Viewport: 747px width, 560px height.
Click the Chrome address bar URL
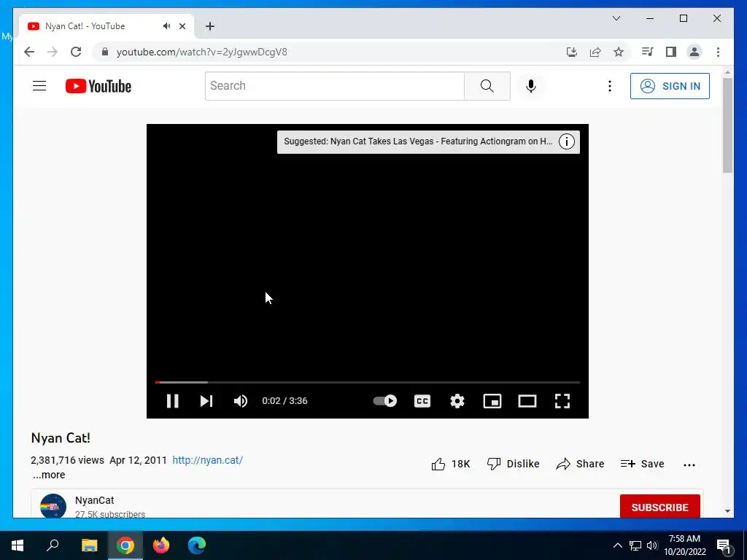pyautogui.click(x=202, y=52)
